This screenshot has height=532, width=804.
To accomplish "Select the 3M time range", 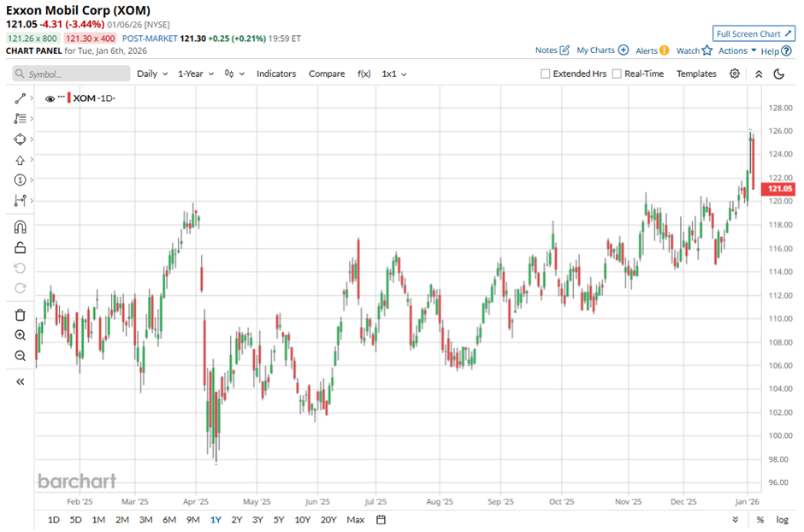I will pos(145,520).
